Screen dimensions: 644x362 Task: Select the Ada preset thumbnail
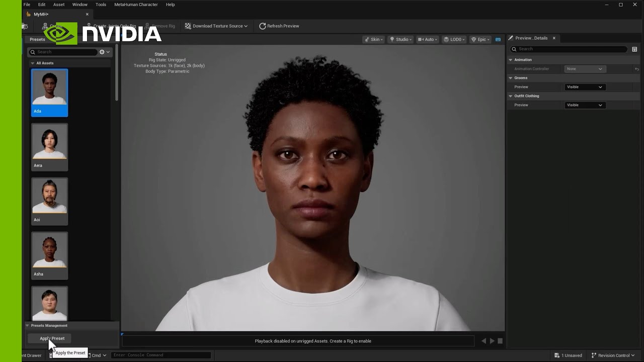coord(49,93)
